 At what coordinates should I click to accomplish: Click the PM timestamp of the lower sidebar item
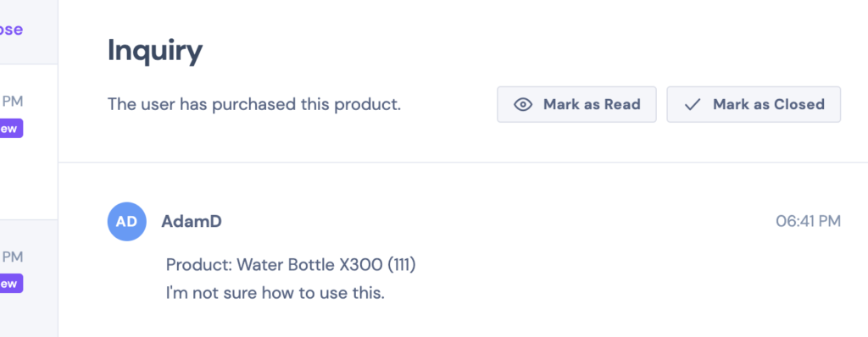point(13,257)
